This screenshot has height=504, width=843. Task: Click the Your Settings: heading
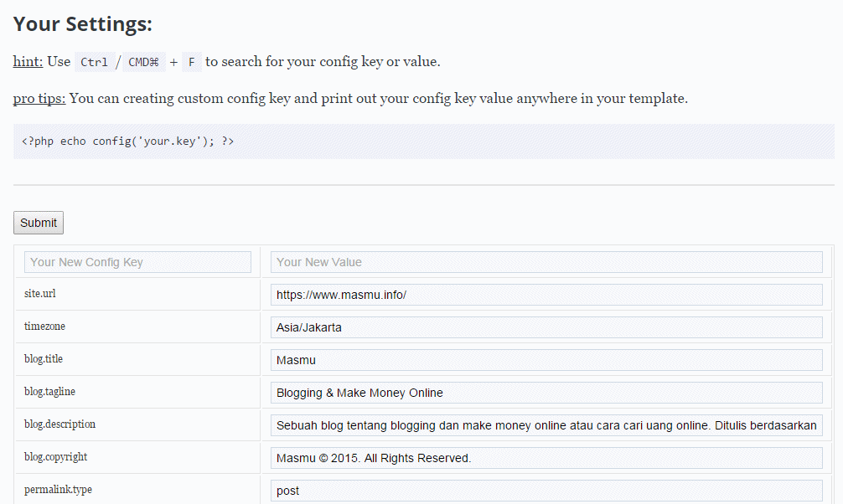(83, 24)
